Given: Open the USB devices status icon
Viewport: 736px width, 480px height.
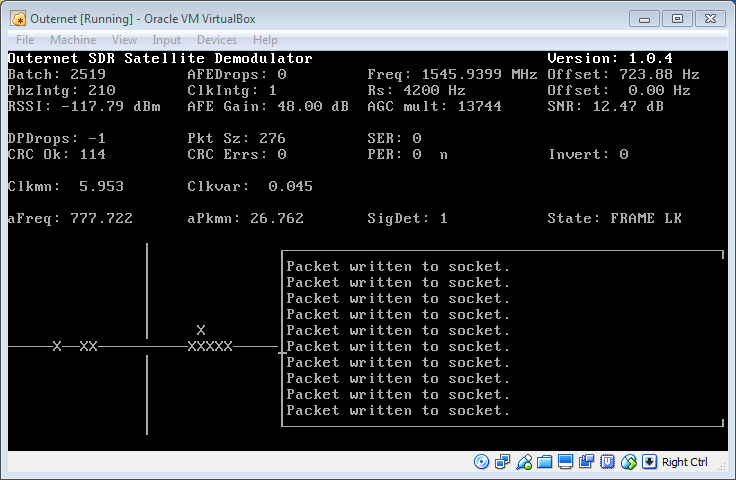Looking at the screenshot, I should pyautogui.click(x=524, y=462).
